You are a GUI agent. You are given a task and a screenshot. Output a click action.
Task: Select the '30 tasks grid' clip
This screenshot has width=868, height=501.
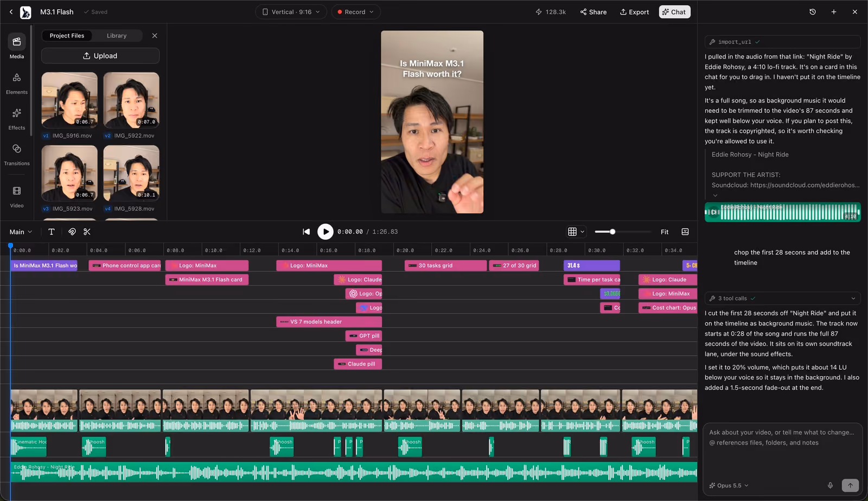445,266
